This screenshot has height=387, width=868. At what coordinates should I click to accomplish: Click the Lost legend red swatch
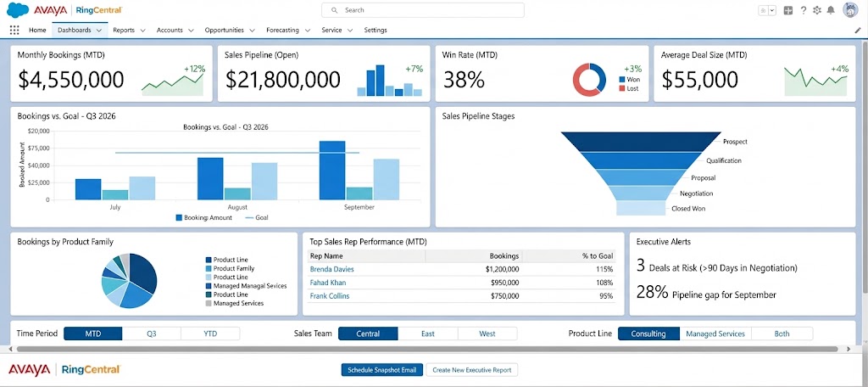(x=621, y=88)
